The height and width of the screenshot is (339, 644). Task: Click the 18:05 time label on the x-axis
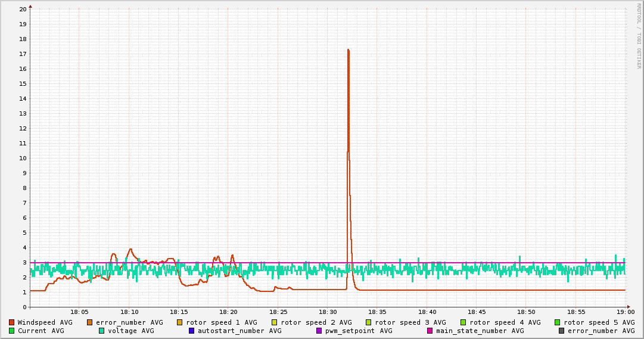80,312
